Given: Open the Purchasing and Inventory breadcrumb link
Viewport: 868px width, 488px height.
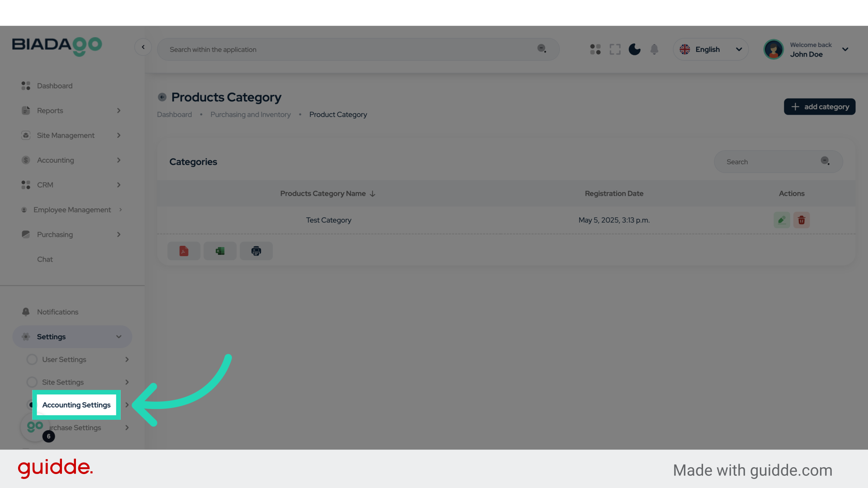Looking at the screenshot, I should 250,114.
